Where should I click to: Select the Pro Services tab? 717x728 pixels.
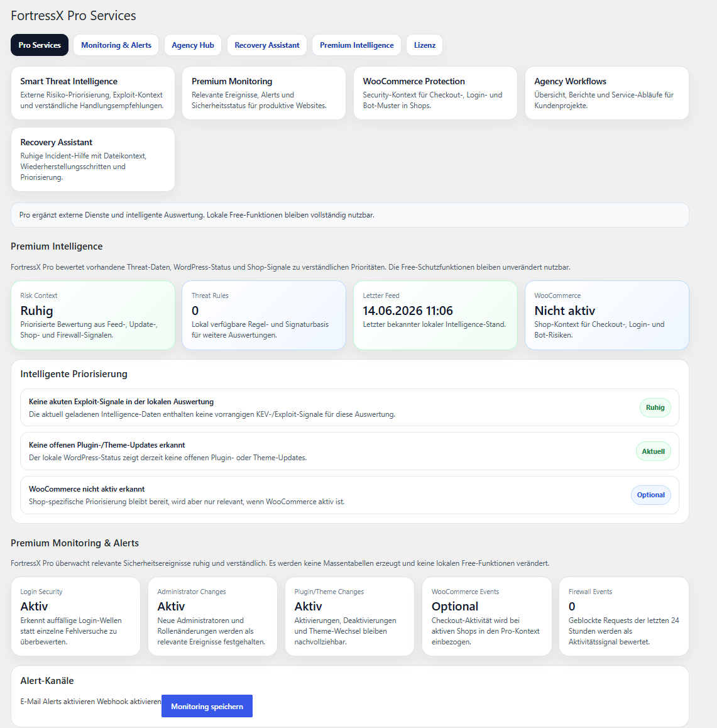point(40,45)
